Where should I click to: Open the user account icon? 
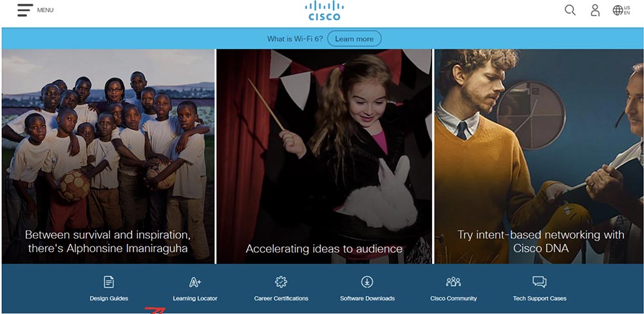pos(595,10)
